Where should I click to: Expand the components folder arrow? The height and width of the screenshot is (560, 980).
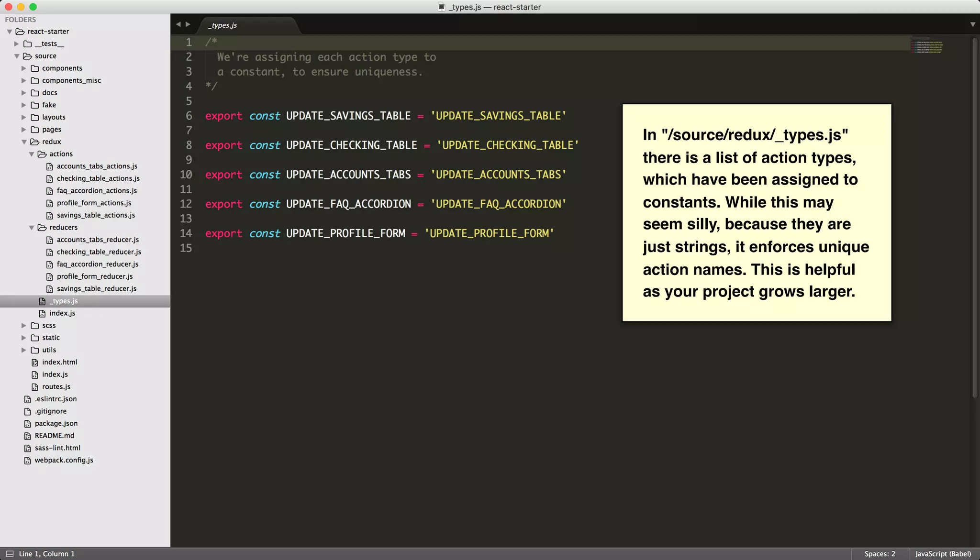[x=23, y=68]
